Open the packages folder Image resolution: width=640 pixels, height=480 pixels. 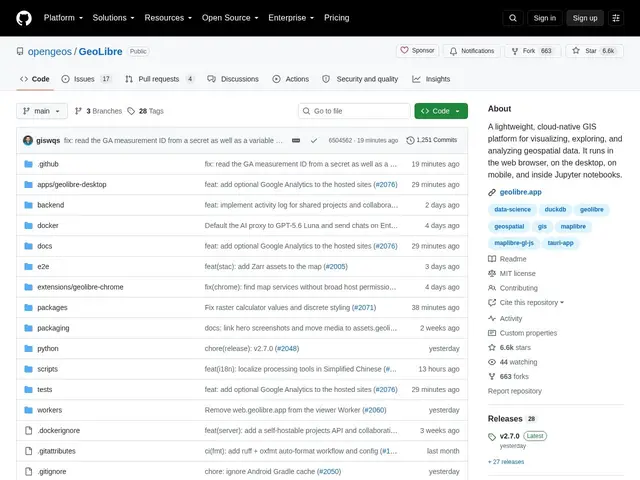[52, 307]
